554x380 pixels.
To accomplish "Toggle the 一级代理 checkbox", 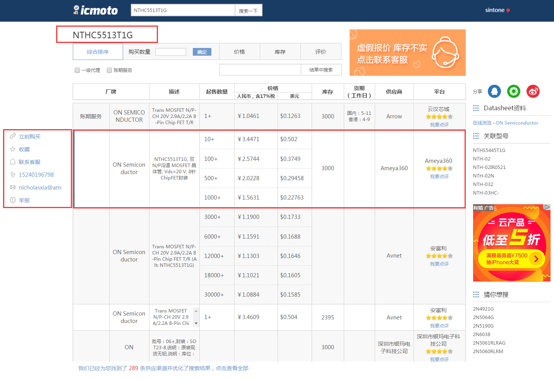I will coord(77,70).
